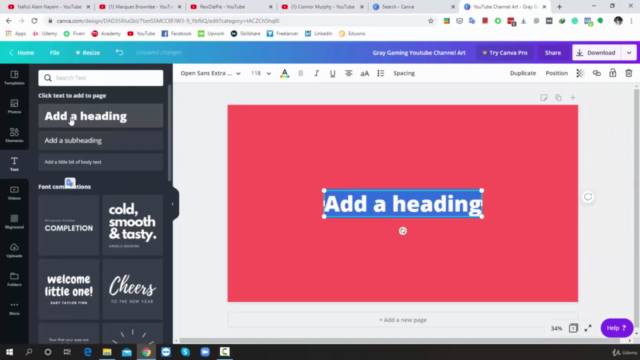This screenshot has height=360, width=640.
Task: Select the Text sidebar tab
Action: point(14,164)
